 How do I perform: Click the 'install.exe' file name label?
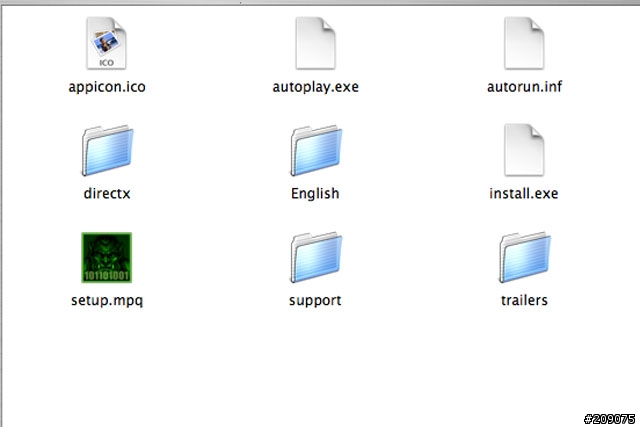(524, 193)
